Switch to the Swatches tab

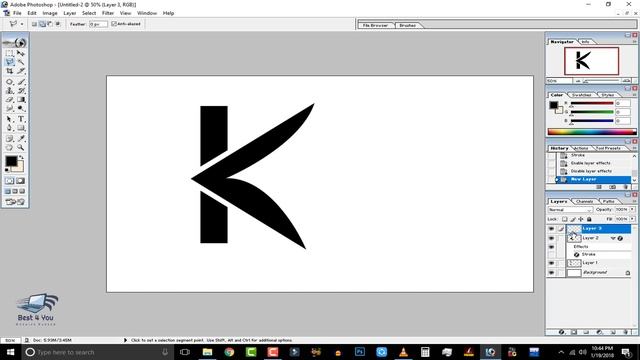click(582, 95)
